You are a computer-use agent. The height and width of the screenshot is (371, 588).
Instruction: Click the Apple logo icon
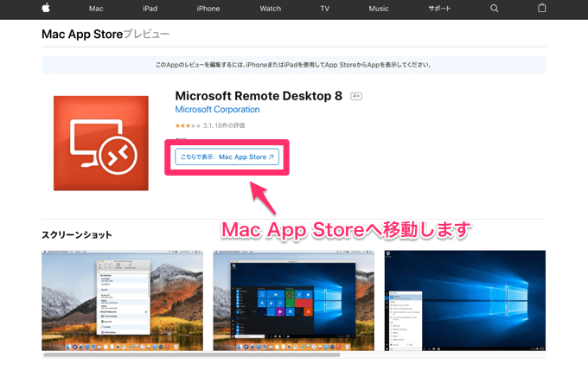point(46,8)
